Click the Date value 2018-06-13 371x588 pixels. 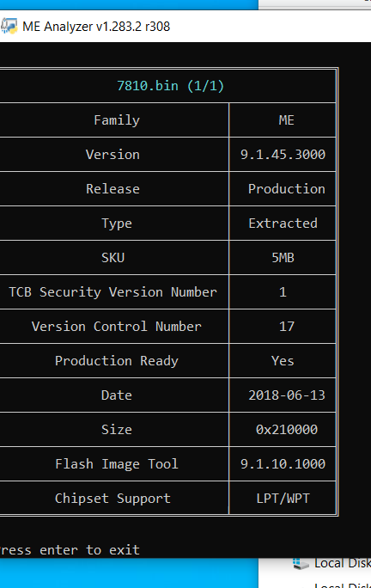[x=287, y=395]
